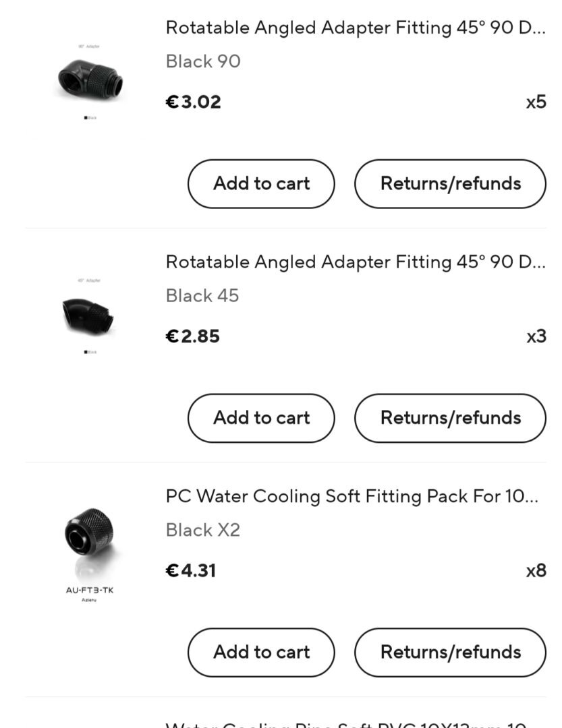562x728 pixels.
Task: Request Returns/refunds for the Black 90 adapter
Action: pos(450,183)
